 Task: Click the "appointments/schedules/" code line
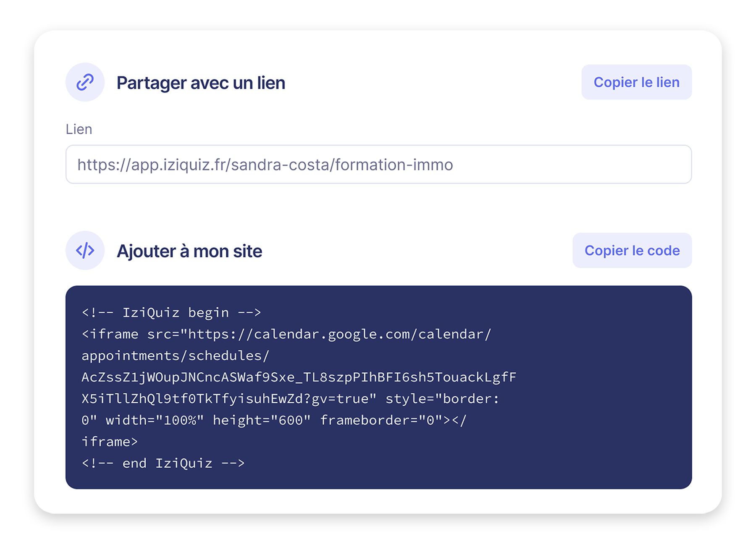click(x=175, y=356)
